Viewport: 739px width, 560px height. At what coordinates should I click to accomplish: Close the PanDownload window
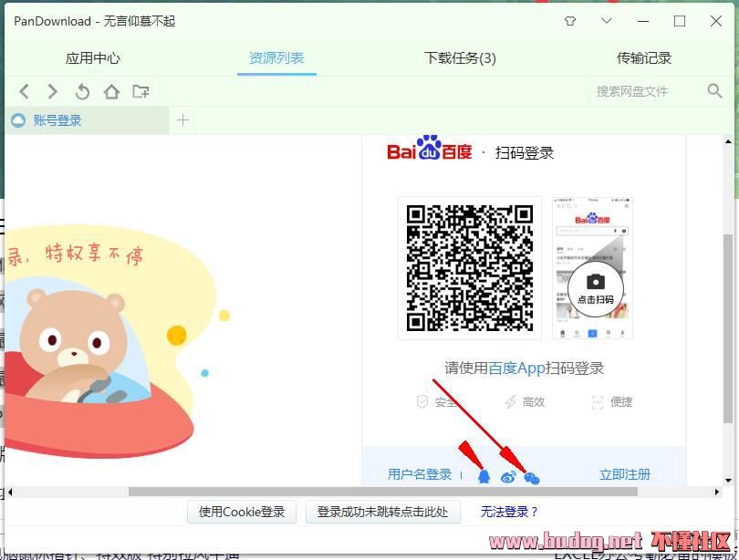pyautogui.click(x=716, y=21)
